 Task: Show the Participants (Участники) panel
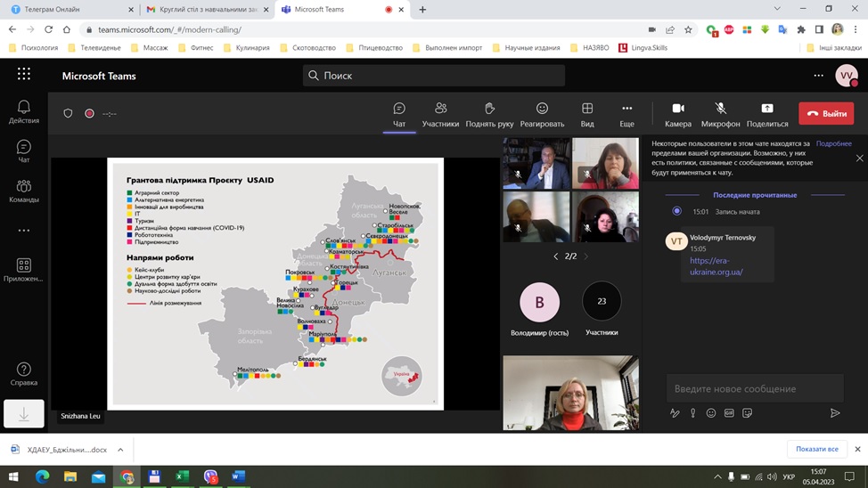coord(440,115)
